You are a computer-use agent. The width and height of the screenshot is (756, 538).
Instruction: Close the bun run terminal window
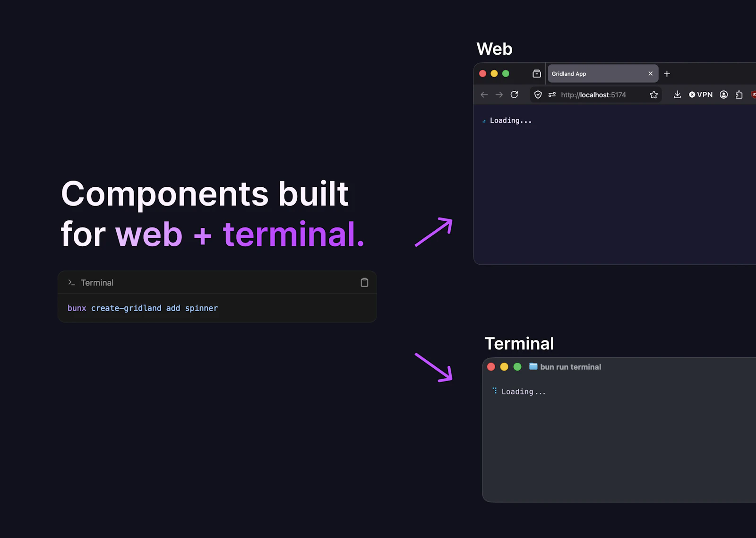(x=491, y=366)
